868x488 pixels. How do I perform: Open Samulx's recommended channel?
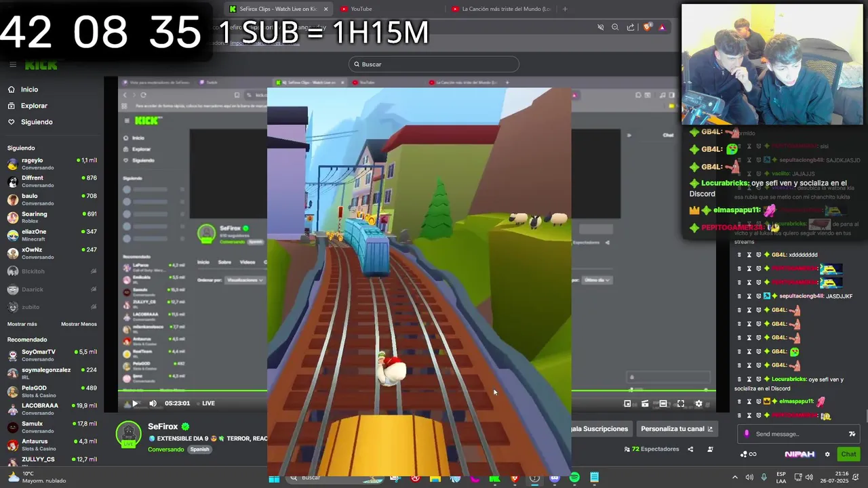[x=52, y=427]
